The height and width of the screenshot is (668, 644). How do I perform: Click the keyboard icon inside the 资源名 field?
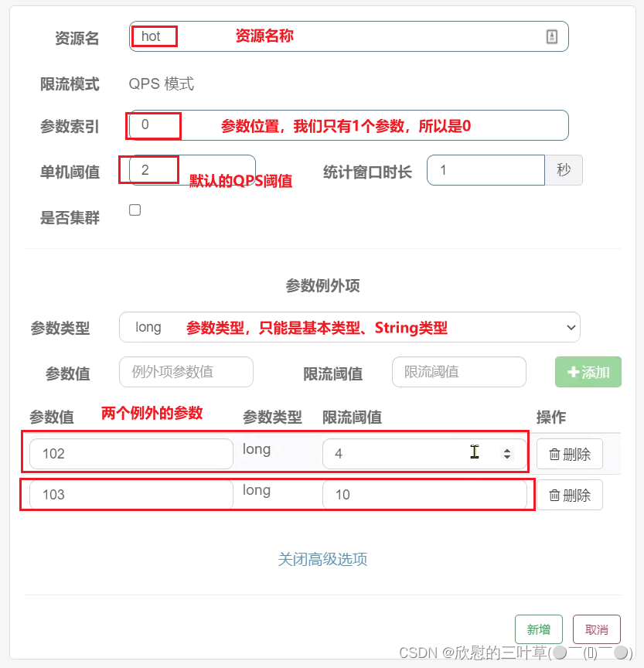[x=551, y=36]
